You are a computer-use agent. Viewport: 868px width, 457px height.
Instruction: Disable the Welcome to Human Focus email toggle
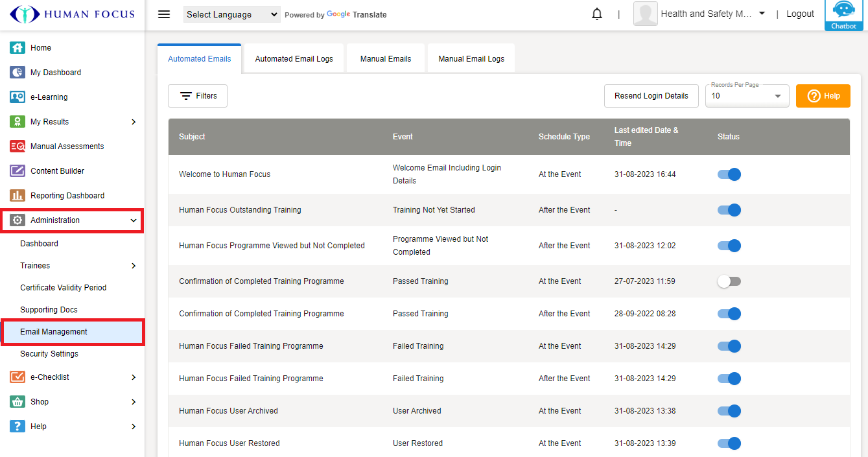[x=729, y=174]
